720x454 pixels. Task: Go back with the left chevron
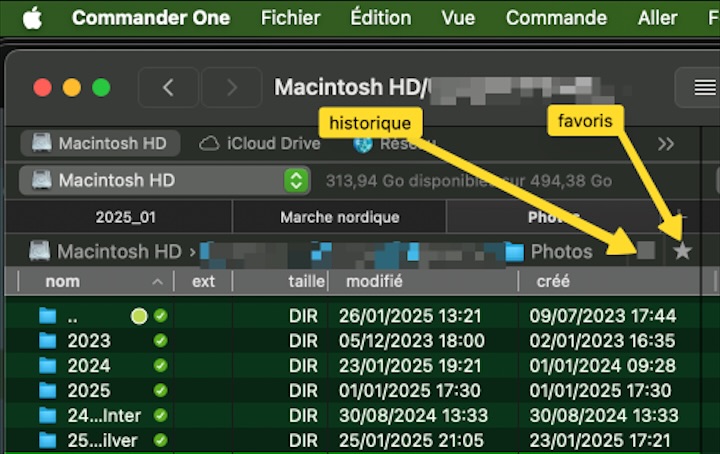point(167,88)
